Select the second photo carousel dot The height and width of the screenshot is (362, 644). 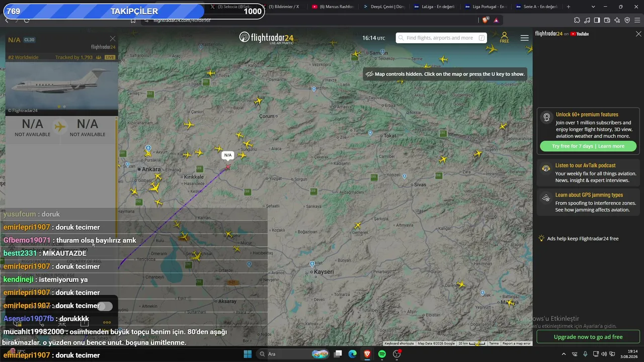coord(64,107)
